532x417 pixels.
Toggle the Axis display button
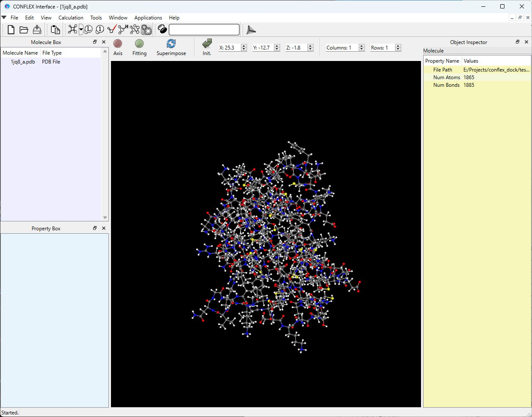click(x=118, y=44)
